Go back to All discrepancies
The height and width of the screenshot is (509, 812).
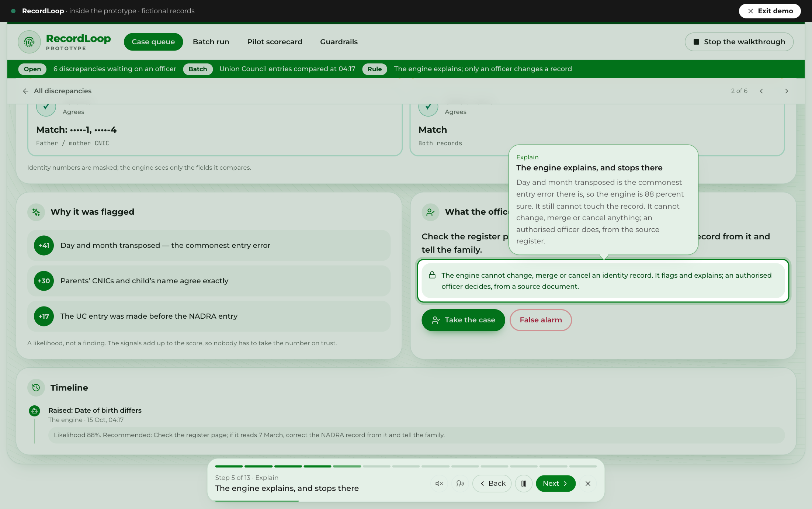pyautogui.click(x=57, y=91)
